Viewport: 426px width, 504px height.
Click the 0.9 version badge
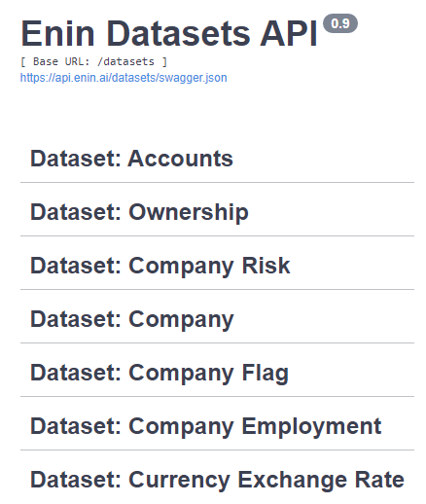tap(340, 23)
